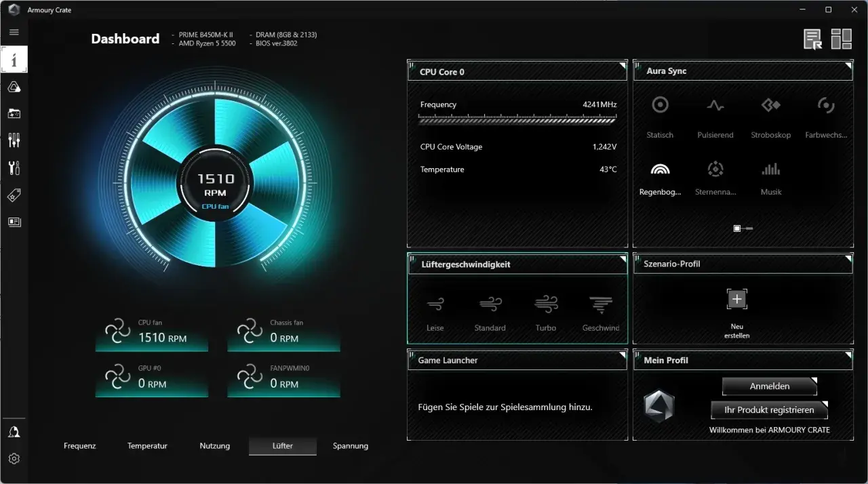
Task: Click the AMD Ryzen 5 5500 label
Action: (x=208, y=43)
